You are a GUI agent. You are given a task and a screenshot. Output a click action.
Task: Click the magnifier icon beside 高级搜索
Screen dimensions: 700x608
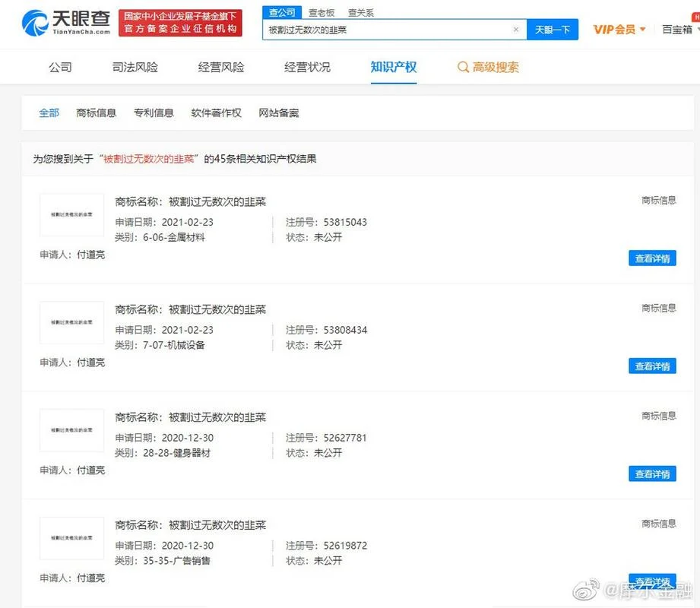(463, 67)
